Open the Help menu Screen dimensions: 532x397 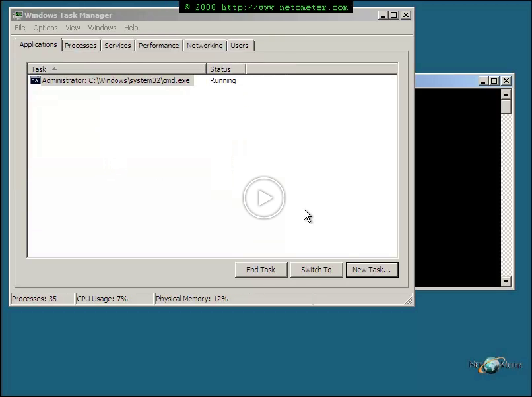131,28
